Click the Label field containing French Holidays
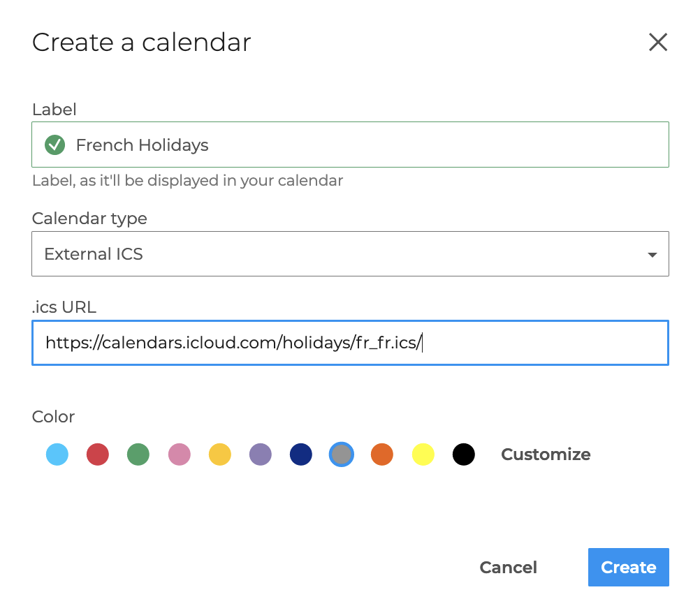This screenshot has height=606, width=700. point(363,145)
